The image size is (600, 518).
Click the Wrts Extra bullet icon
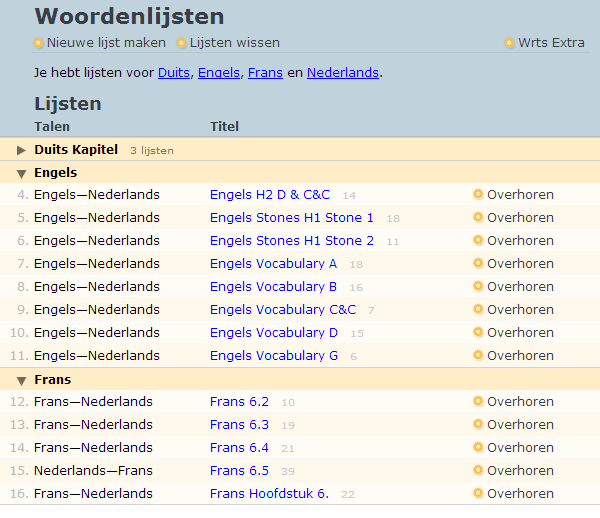[509, 43]
